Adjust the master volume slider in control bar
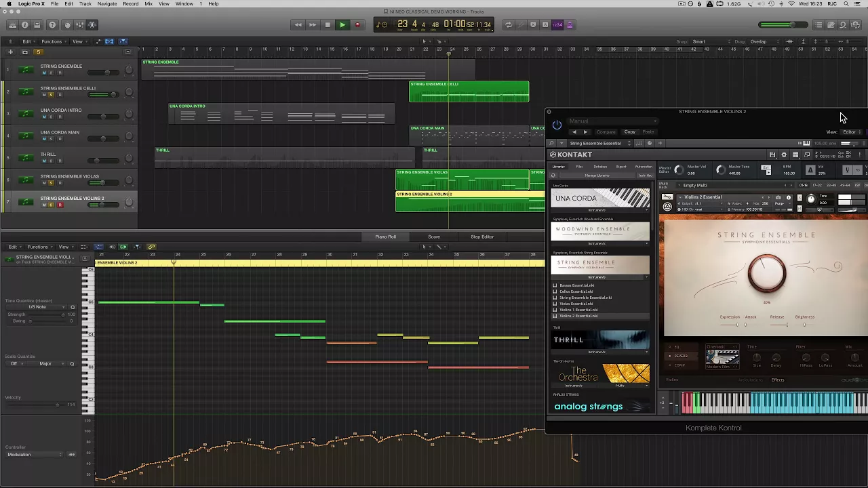This screenshot has width=868, height=488. (x=785, y=25)
